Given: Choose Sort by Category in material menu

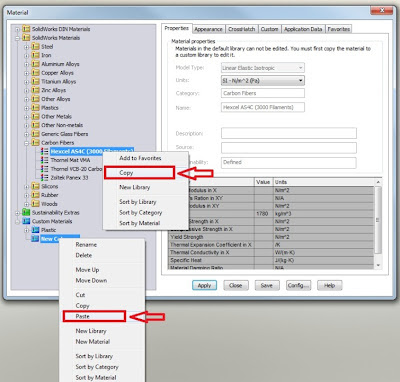Looking at the screenshot, I should 141,212.
